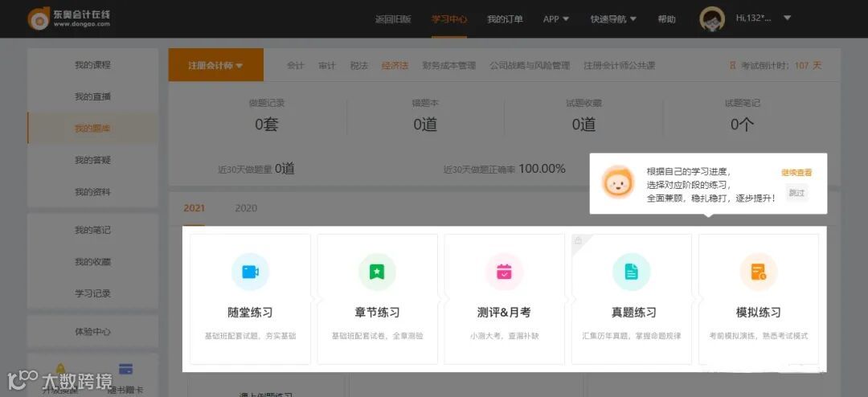Screen dimensions: 868x397
Task: Click the hourglass icon beside 考试倒计时
Action: click(732, 65)
